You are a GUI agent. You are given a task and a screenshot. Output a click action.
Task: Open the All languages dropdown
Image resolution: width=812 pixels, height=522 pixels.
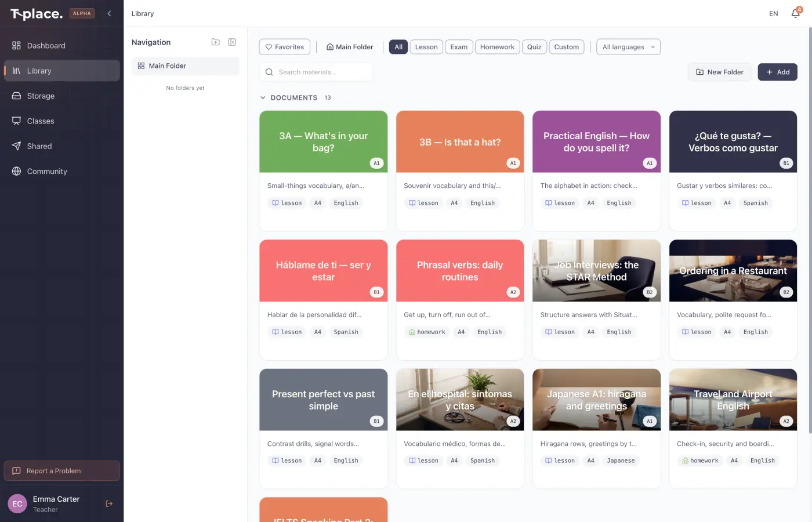(x=628, y=47)
